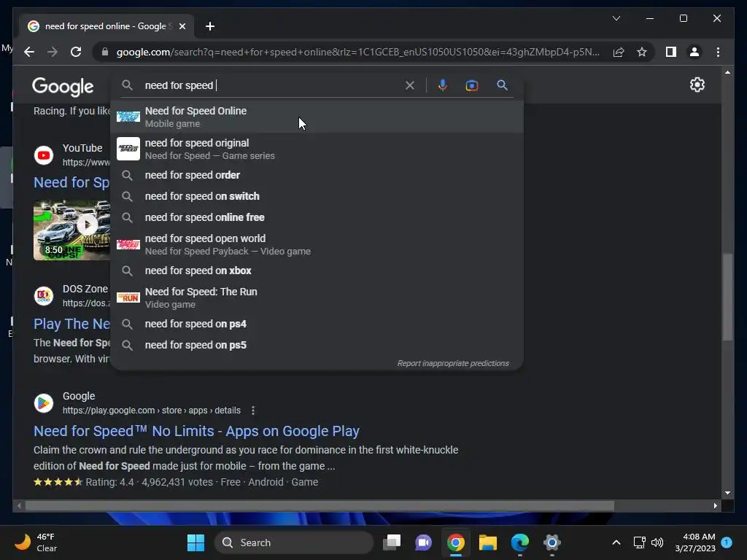Open the volume control in system tray
Image resolution: width=747 pixels, height=560 pixels.
[657, 542]
